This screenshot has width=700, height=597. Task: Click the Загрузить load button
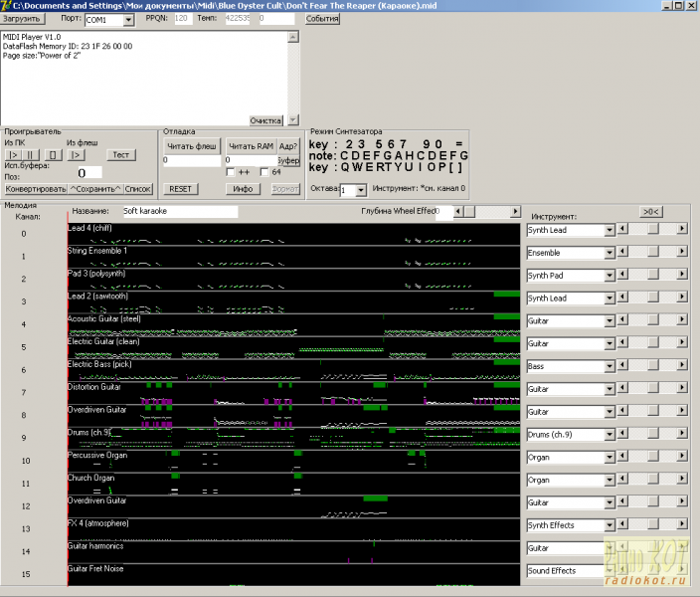click(22, 19)
